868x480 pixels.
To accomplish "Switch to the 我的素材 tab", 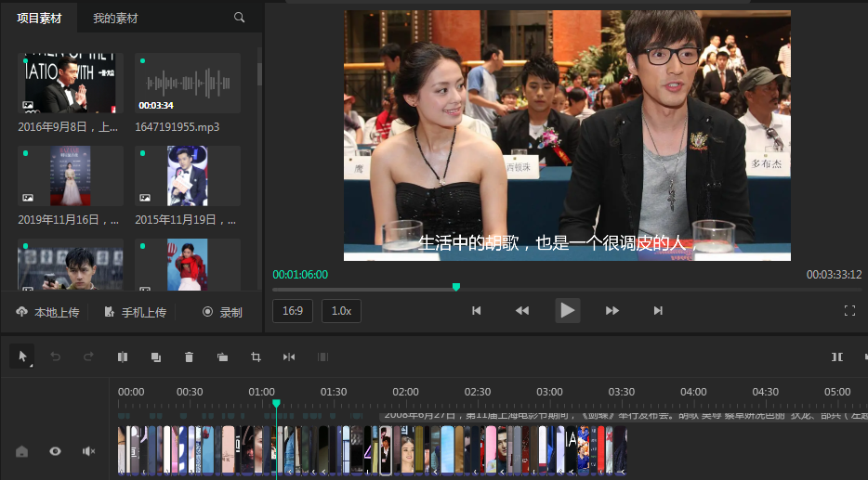I will 116,19.
